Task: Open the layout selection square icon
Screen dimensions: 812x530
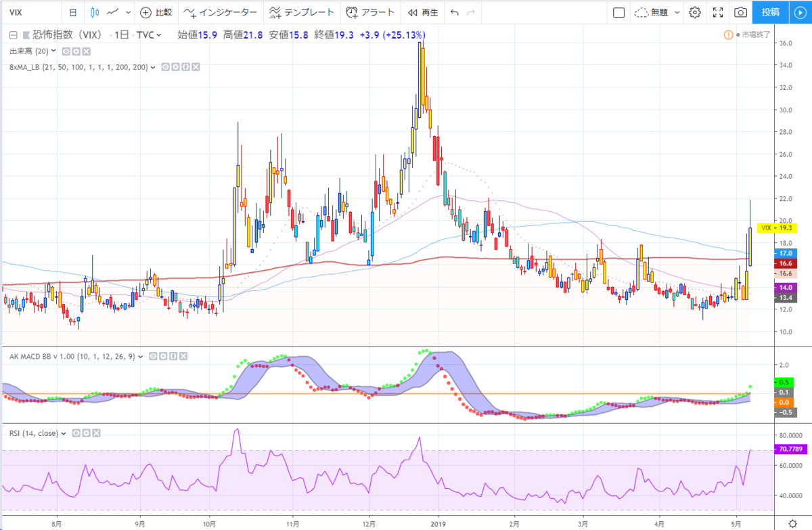Action: click(618, 12)
